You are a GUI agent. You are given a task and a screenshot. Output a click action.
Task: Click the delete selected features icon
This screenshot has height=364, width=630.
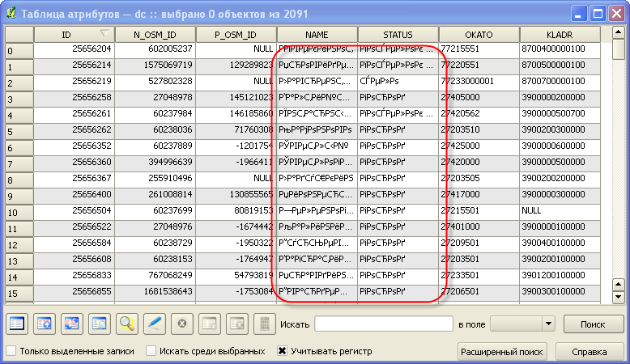pyautogui.click(x=182, y=324)
